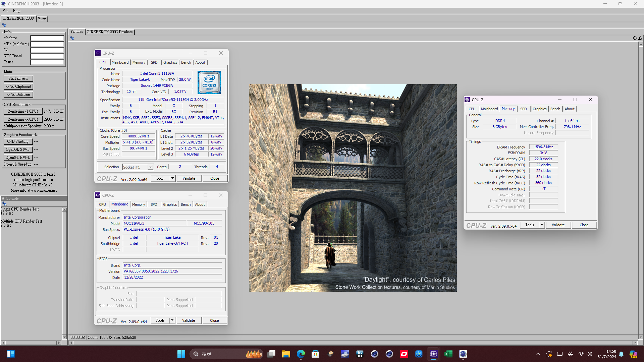
Task: Click the pin icon under the Pictures tab
Action: (72, 38)
